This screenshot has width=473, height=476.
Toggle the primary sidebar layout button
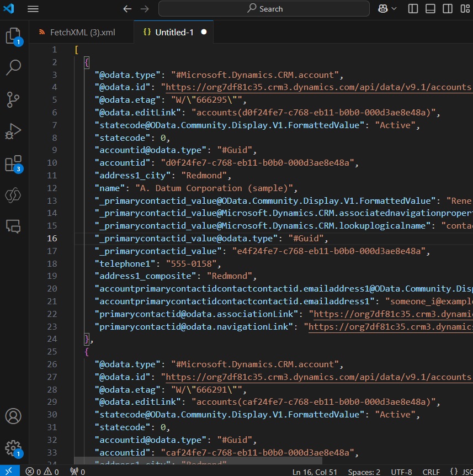[x=413, y=9]
